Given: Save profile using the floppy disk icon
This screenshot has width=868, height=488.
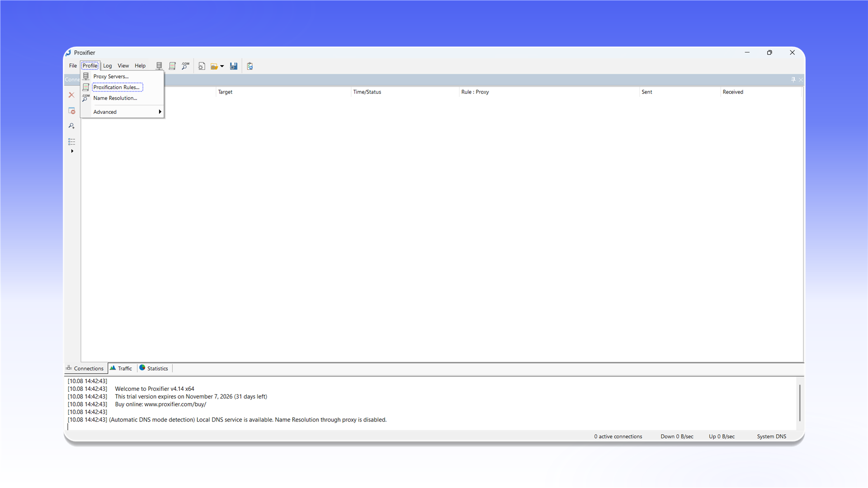Looking at the screenshot, I should [x=234, y=66].
